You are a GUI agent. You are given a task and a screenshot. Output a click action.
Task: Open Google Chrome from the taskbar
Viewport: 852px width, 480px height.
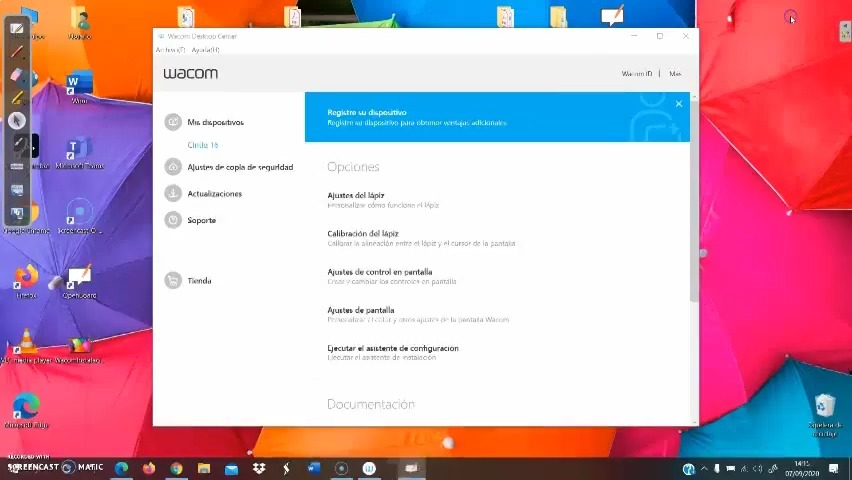176,468
